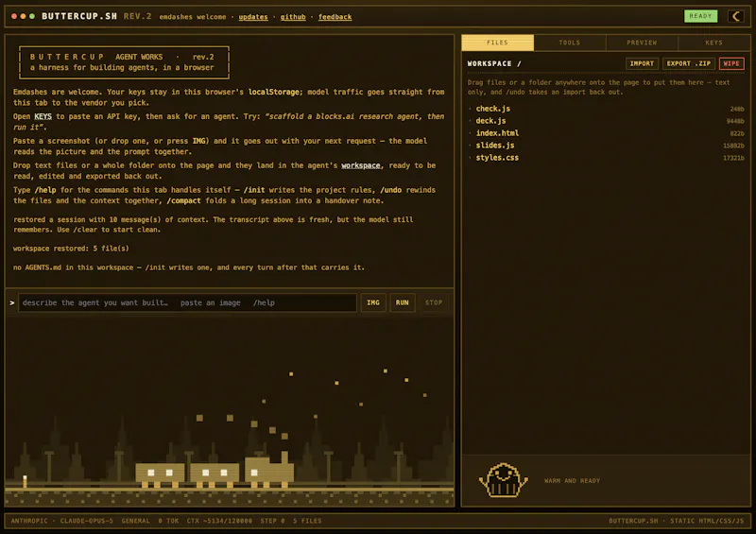This screenshot has height=534, width=756.
Task: Click the '>' prompt symbol
Action: [x=12, y=303]
